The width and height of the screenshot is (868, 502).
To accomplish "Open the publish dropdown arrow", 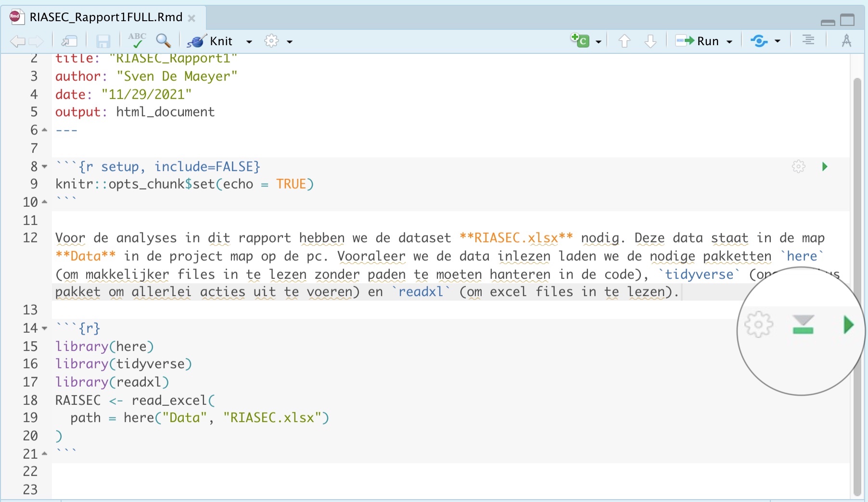I will pos(778,41).
